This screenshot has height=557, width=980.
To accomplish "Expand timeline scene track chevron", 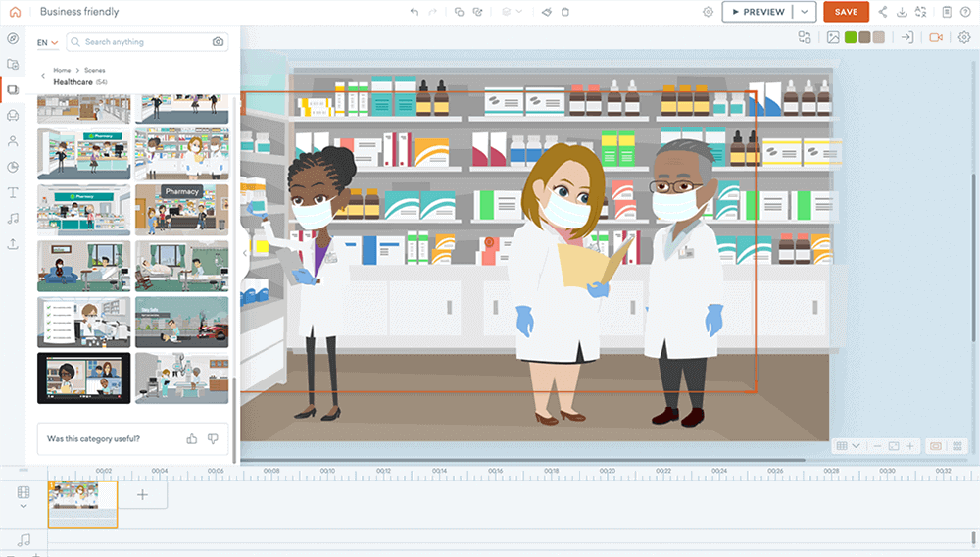I will pyautogui.click(x=24, y=506).
